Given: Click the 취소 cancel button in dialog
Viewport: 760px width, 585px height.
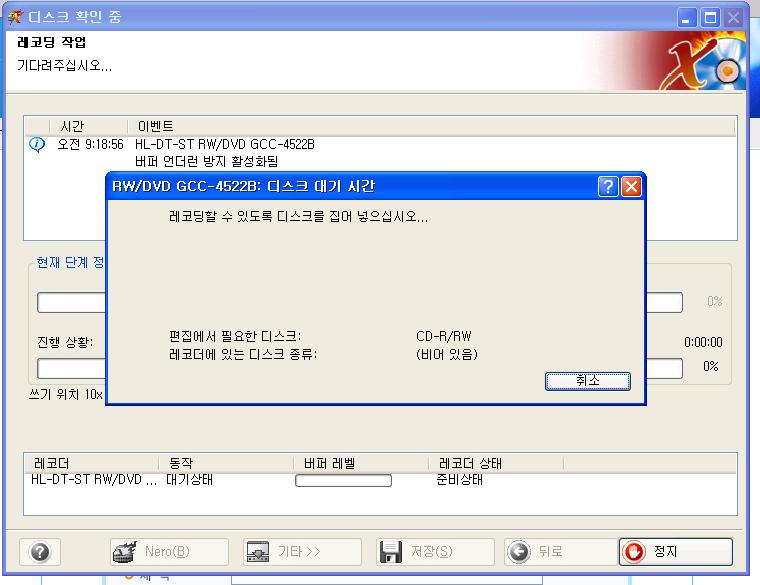Looking at the screenshot, I should pos(587,381).
